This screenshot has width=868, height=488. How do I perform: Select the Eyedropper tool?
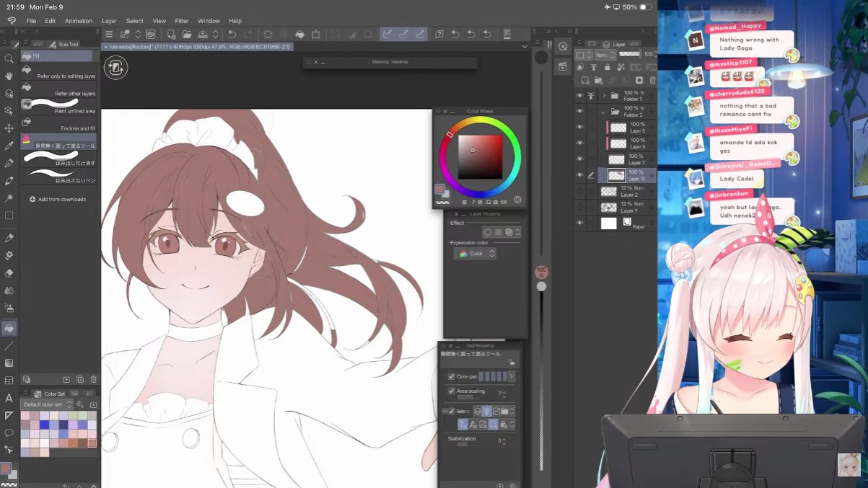pyautogui.click(x=9, y=146)
